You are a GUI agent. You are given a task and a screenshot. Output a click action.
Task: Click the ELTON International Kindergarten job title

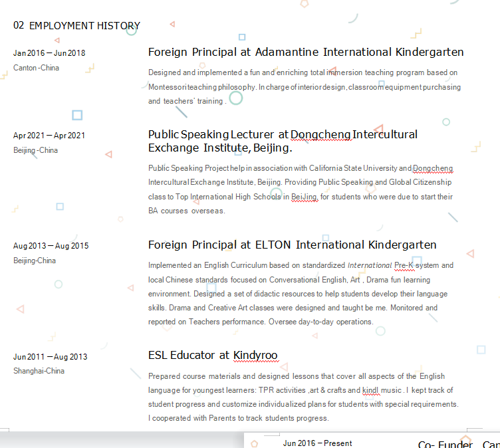[x=292, y=245]
